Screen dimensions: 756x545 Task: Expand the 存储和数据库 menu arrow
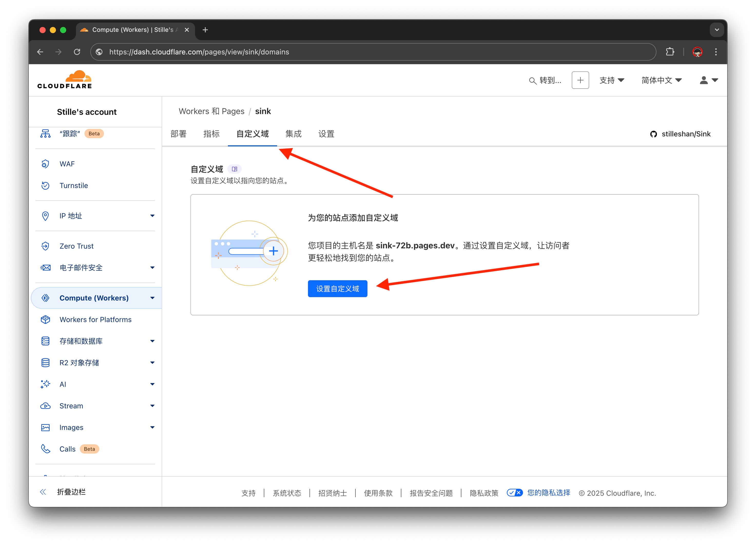152,341
